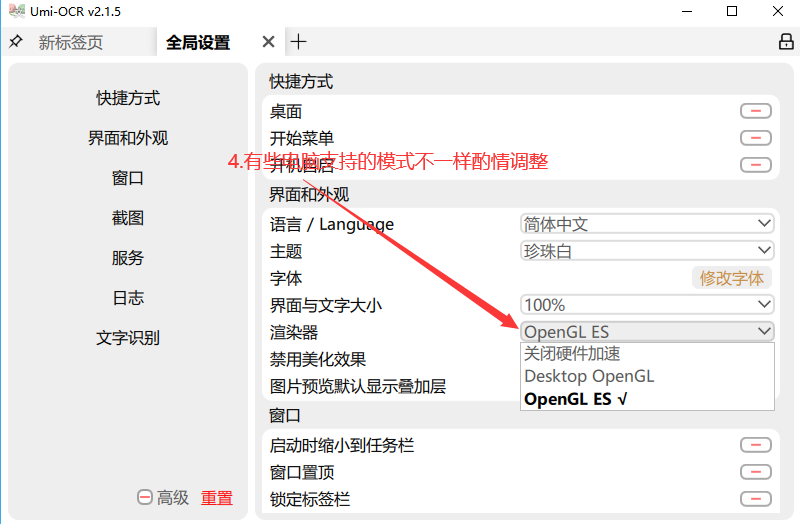Open the 语言 / Language dropdown
This screenshot has height=524, width=800.
(x=647, y=224)
